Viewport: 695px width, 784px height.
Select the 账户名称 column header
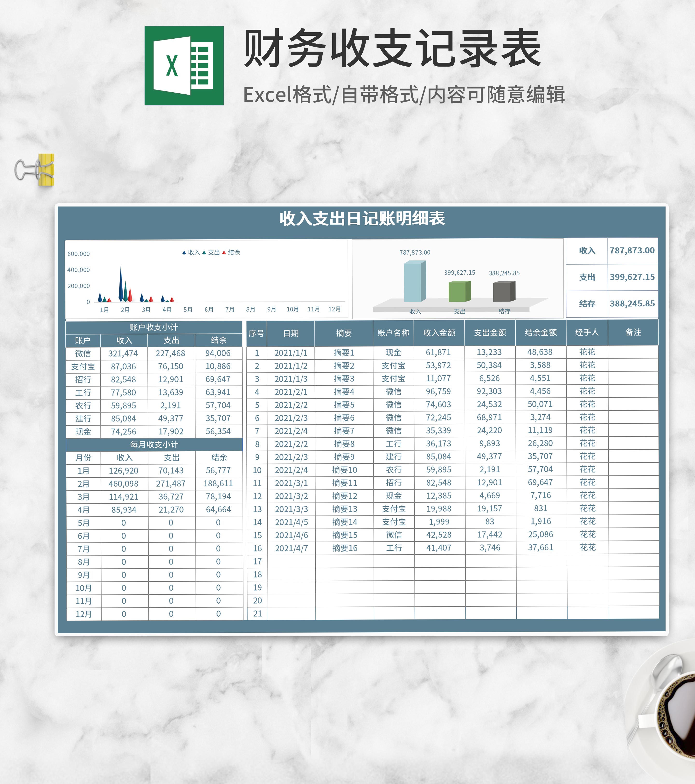coord(393,333)
